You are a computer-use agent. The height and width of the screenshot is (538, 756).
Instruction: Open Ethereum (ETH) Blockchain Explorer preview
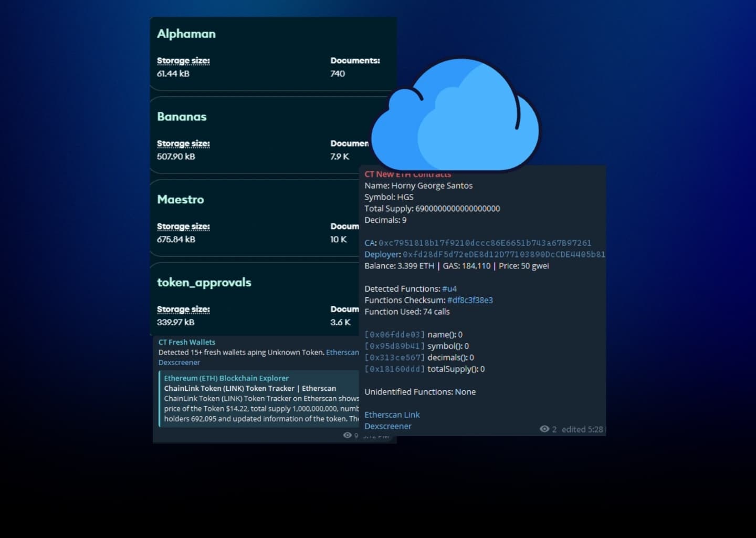tap(226, 378)
